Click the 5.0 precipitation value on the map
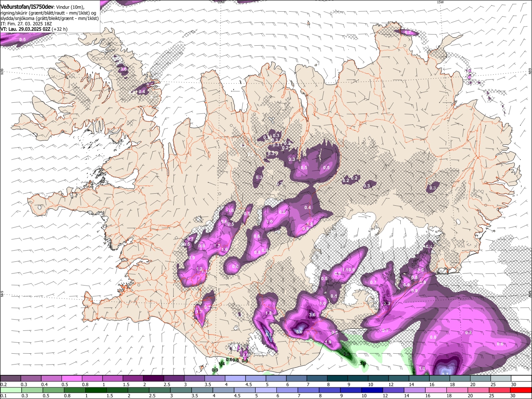 [299, 332]
